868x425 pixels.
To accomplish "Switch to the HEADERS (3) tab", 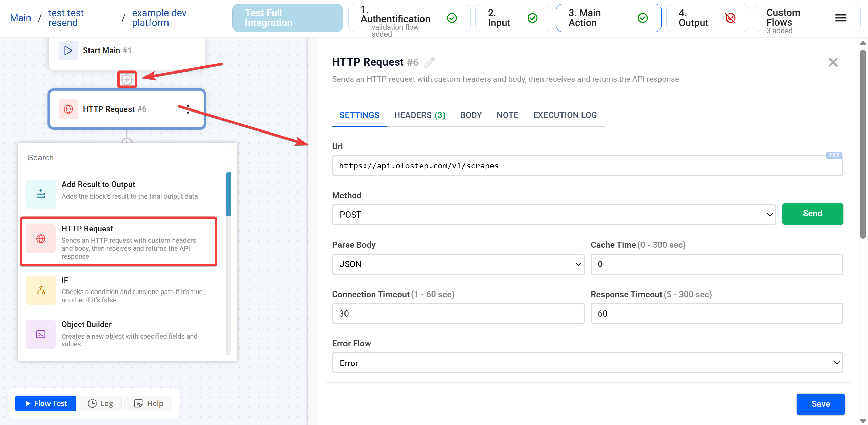I will pyautogui.click(x=419, y=115).
